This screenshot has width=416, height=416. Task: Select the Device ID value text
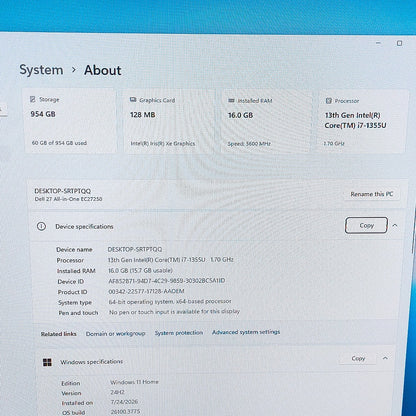coord(167,281)
